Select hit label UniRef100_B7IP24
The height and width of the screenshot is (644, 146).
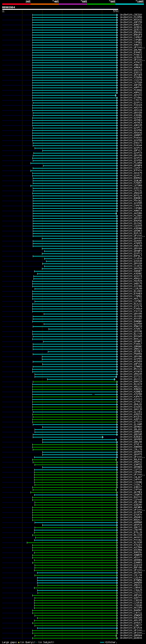point(131,628)
